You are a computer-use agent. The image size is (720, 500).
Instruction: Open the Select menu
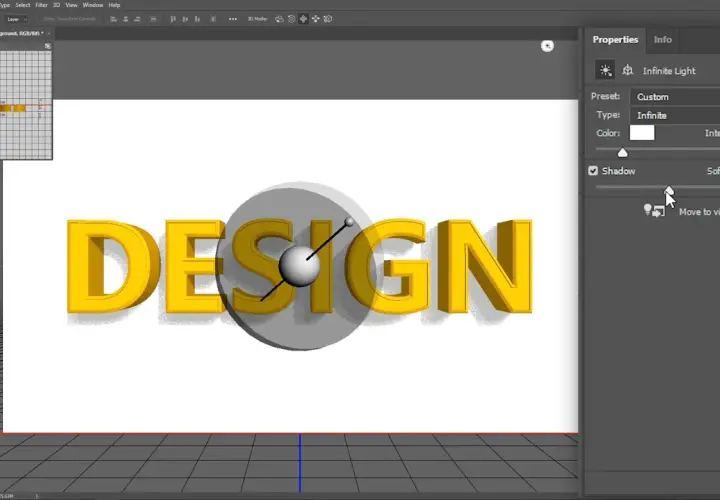(22, 5)
